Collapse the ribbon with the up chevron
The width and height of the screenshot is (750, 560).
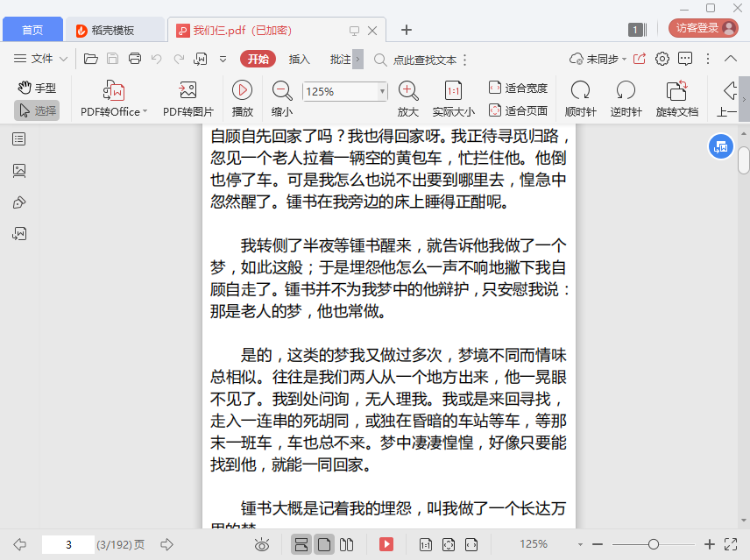[731, 59]
